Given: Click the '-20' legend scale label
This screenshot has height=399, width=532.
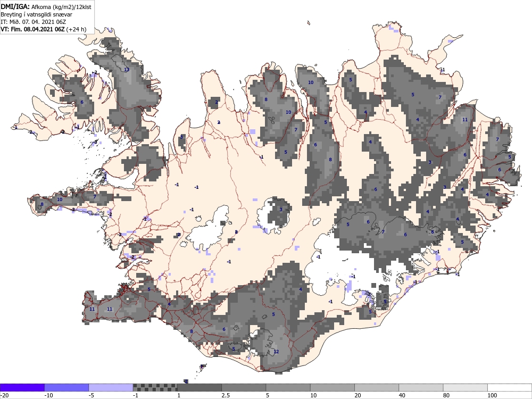Looking at the screenshot, I should 4,395.
